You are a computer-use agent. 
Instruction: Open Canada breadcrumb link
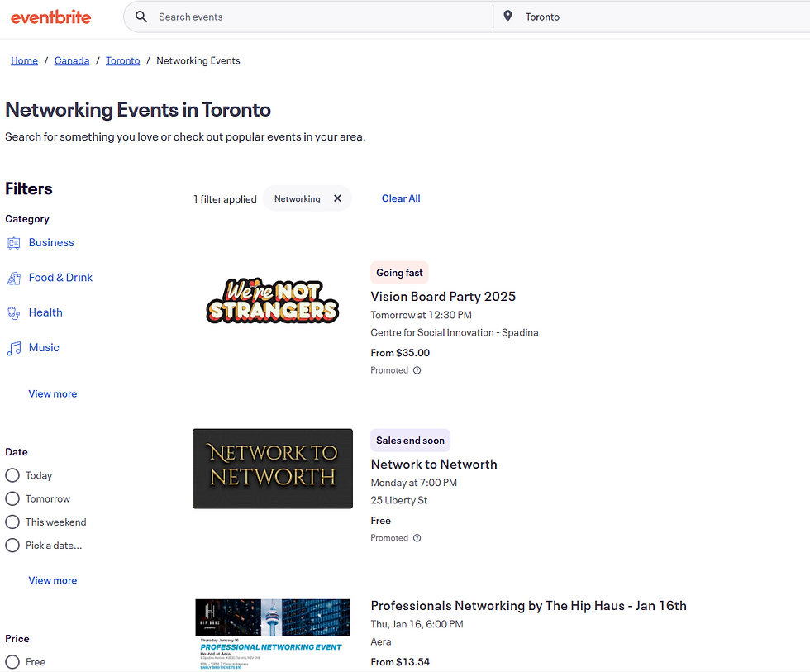[x=72, y=60]
